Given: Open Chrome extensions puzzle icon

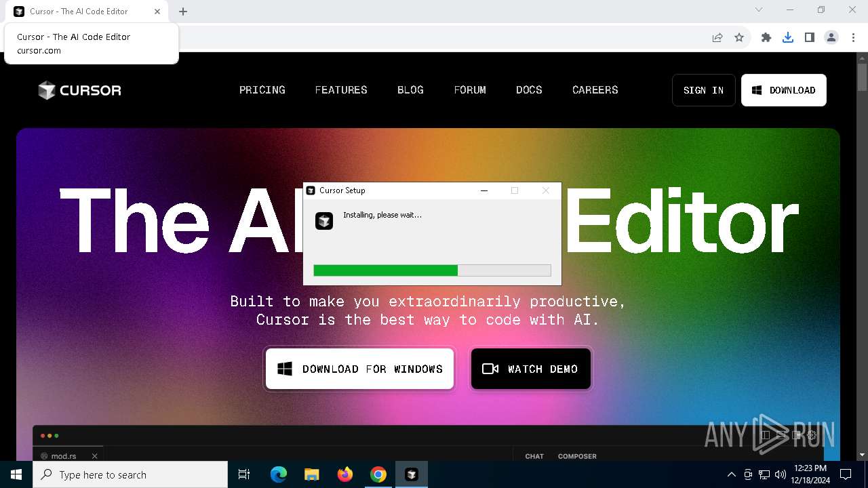Looking at the screenshot, I should (766, 38).
